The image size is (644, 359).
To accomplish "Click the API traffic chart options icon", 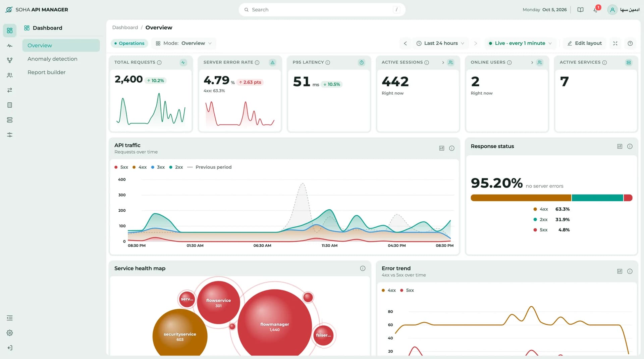I will 442,148.
